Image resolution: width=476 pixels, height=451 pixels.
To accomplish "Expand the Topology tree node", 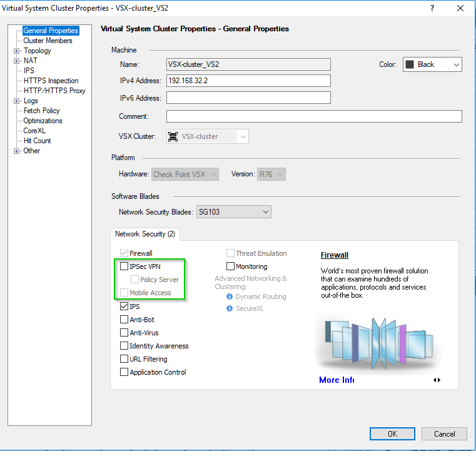I will click(17, 51).
